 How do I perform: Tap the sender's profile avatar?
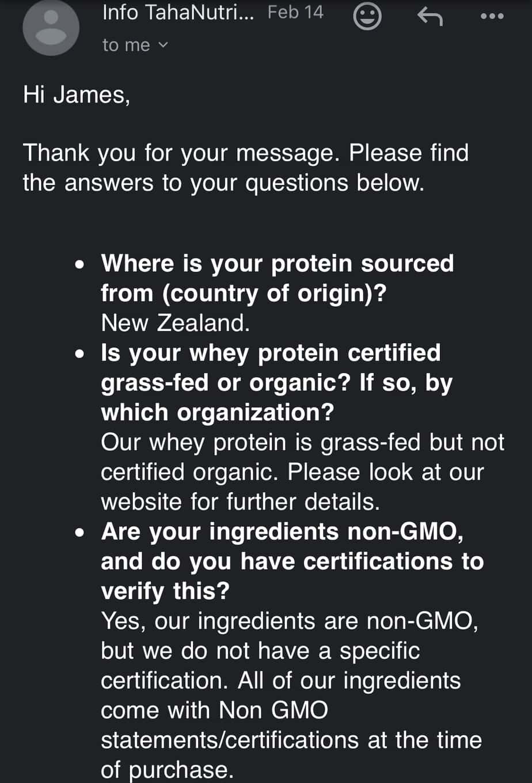[51, 27]
